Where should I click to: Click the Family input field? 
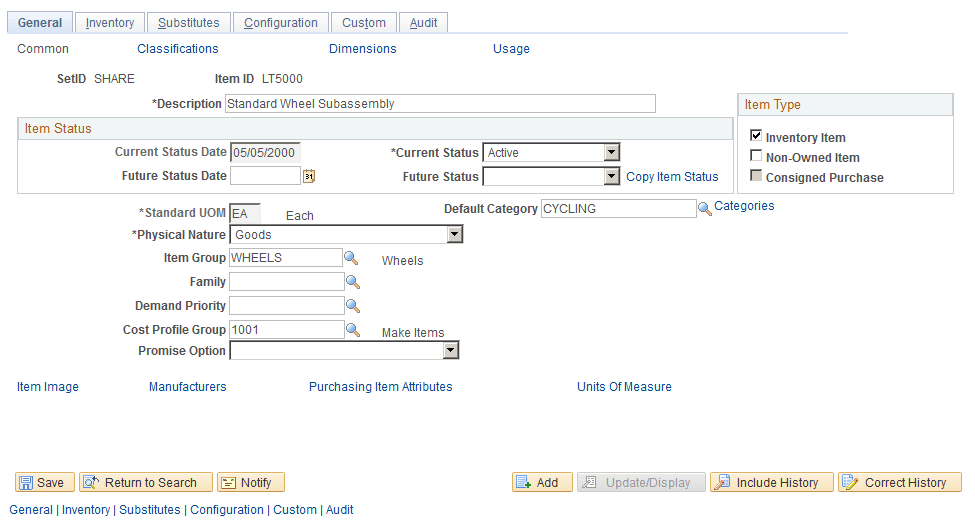(287, 282)
